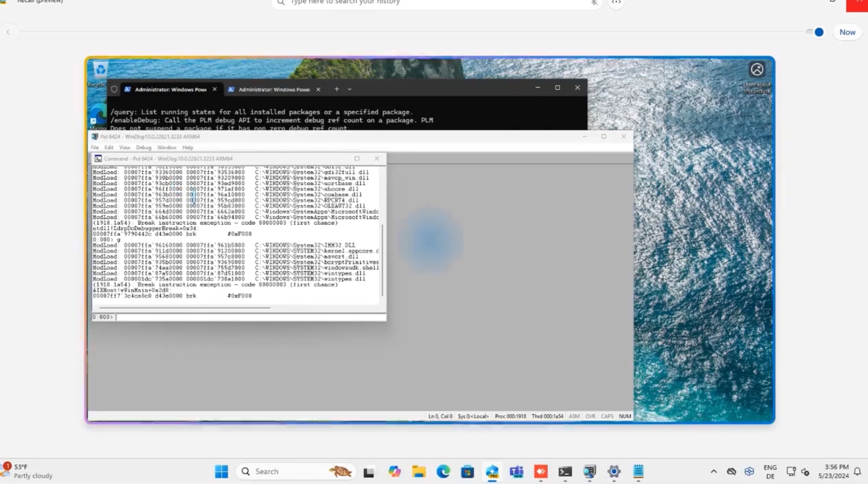Click Thrd 000:1a54 in status bar

click(547, 416)
